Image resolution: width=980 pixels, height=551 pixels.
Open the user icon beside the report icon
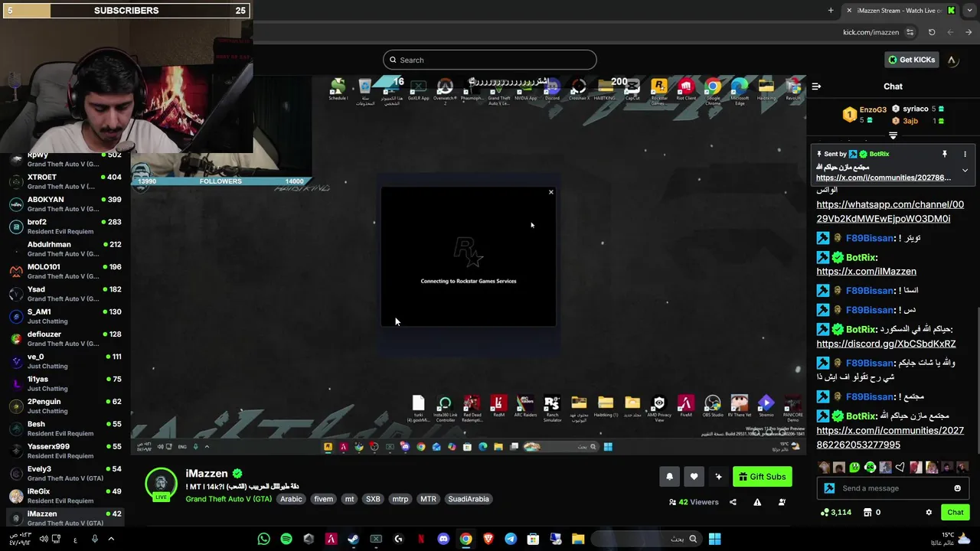(782, 502)
